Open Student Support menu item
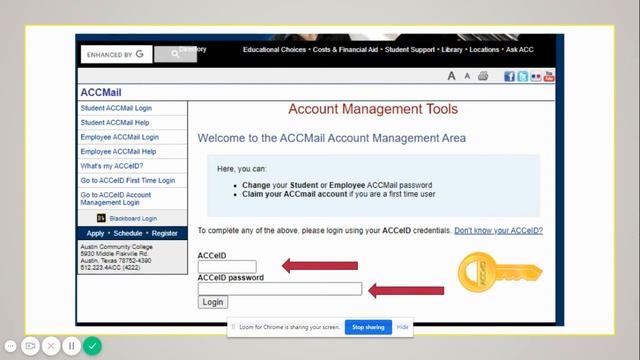This screenshot has width=640, height=360. 410,50
